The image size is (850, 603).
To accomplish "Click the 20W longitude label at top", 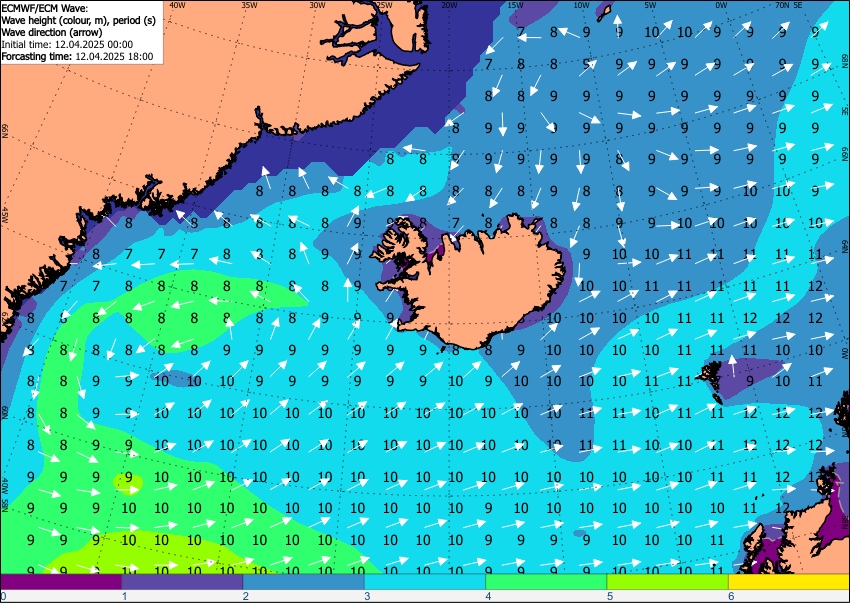I will click(x=449, y=5).
